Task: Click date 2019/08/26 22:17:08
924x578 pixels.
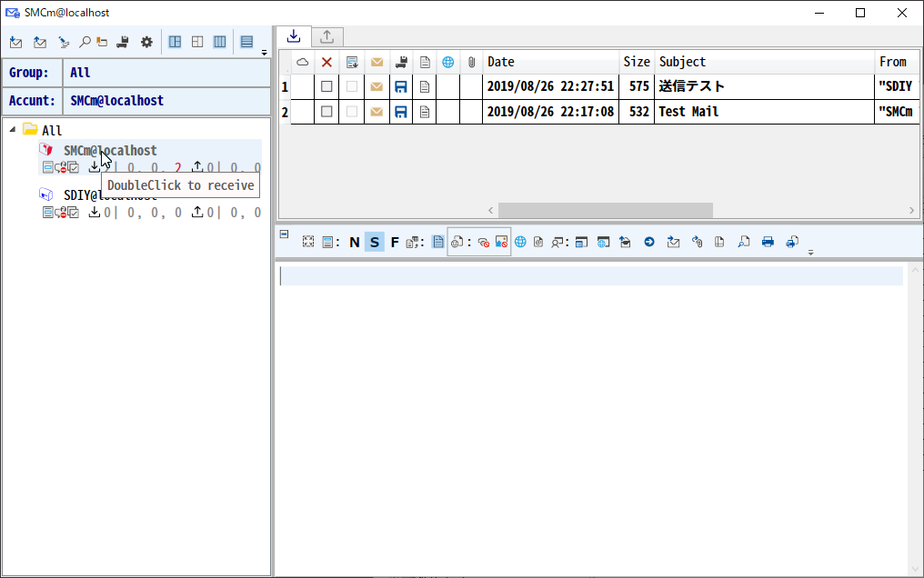Action: pyautogui.click(x=550, y=112)
